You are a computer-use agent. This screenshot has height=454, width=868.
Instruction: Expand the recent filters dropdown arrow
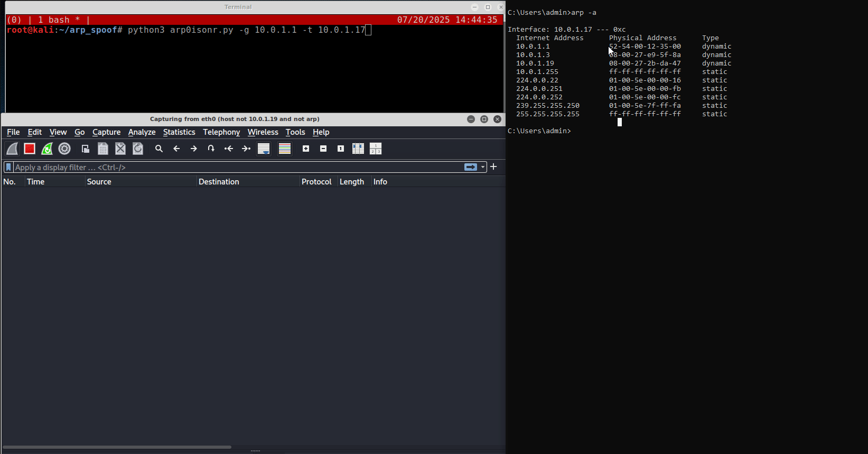coord(483,168)
